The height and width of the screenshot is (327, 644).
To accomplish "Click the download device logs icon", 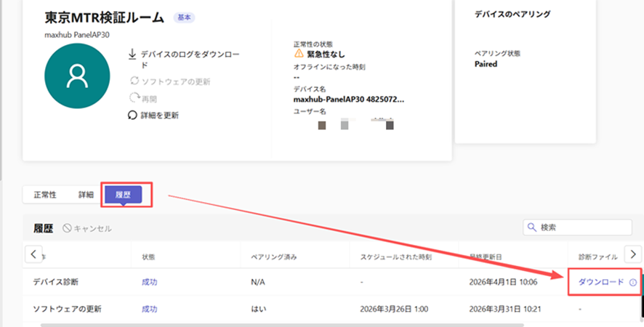I will (x=133, y=54).
